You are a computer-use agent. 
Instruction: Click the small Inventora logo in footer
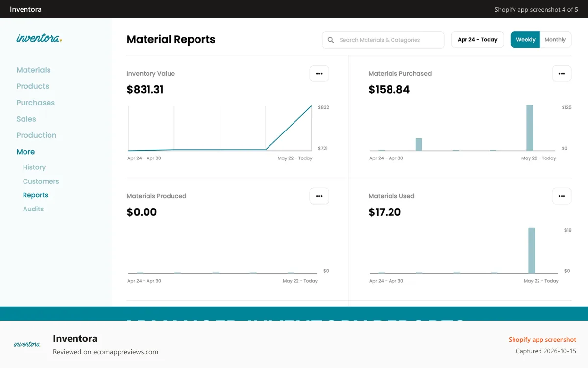27,344
